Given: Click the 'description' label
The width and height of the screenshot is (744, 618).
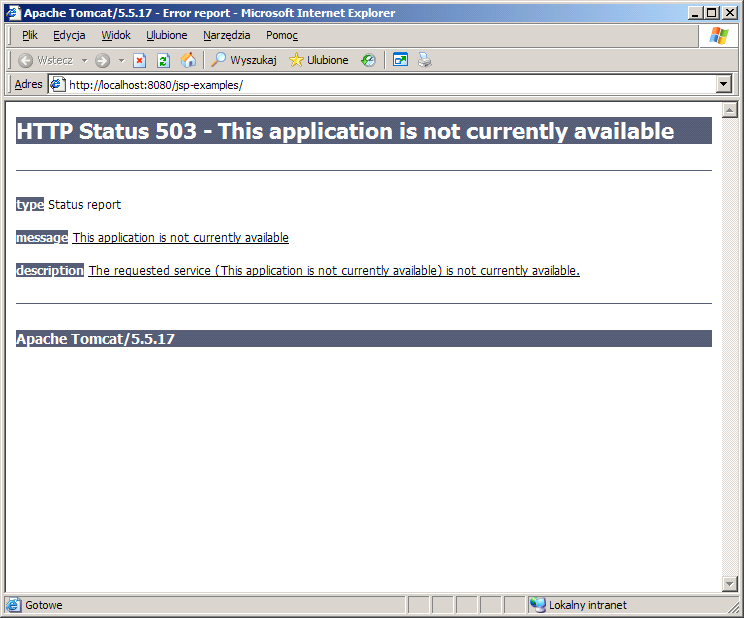Looking at the screenshot, I should pos(50,271).
